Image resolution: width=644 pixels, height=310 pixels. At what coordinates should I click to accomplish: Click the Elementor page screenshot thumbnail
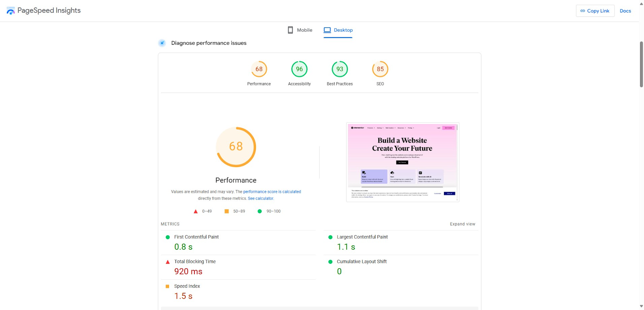402,162
